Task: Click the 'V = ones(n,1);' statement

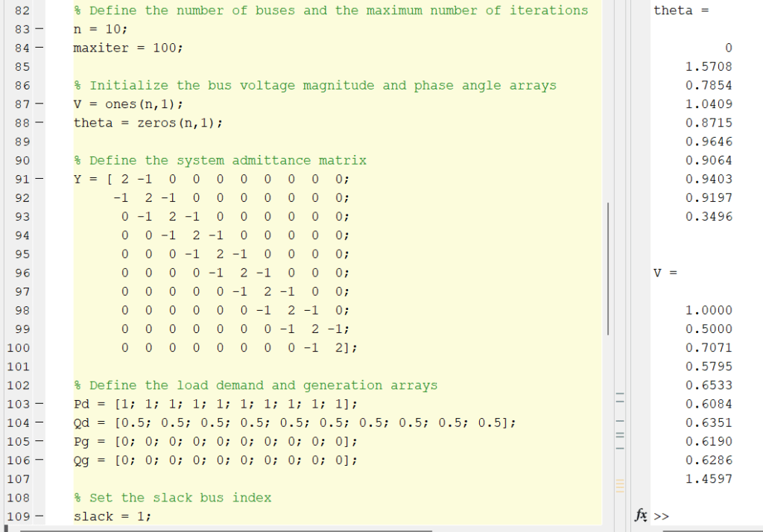Action: point(128,104)
